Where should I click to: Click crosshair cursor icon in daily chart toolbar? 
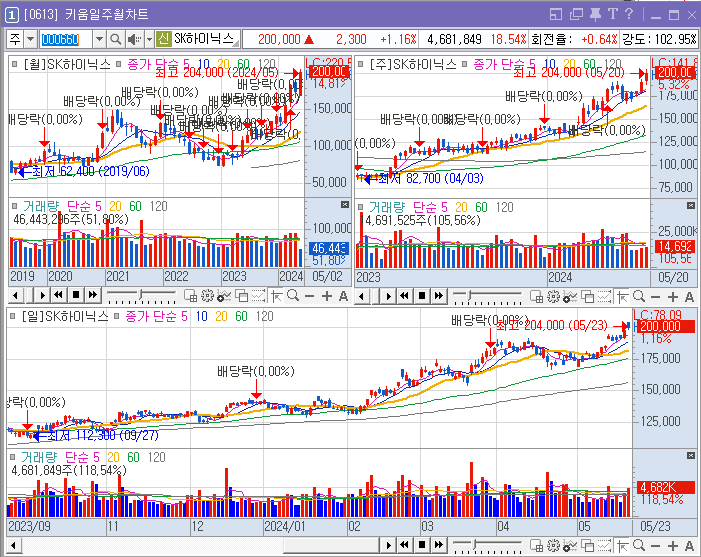622,545
